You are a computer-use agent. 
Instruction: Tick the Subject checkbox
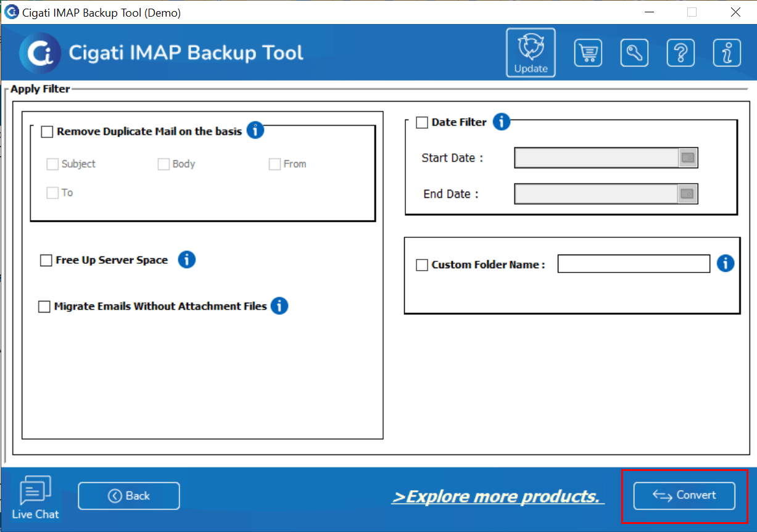click(52, 164)
